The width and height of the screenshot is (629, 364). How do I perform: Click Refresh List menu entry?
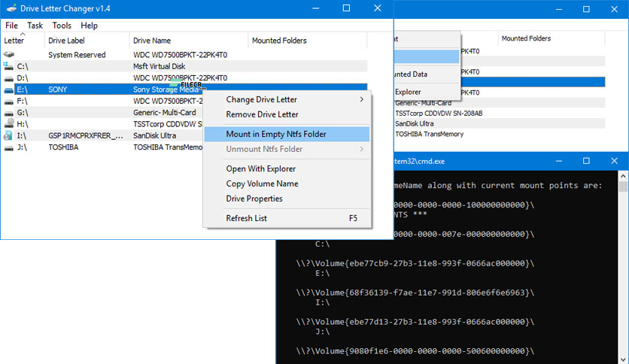(287, 218)
